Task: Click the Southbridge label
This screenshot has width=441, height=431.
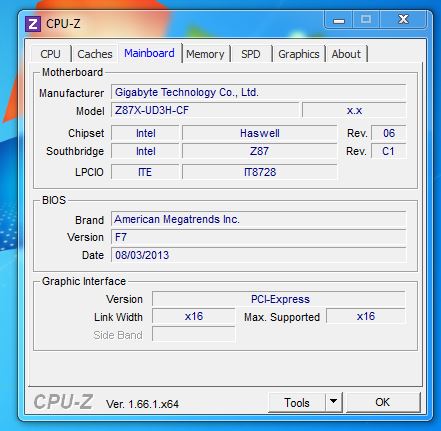Action: click(x=75, y=151)
